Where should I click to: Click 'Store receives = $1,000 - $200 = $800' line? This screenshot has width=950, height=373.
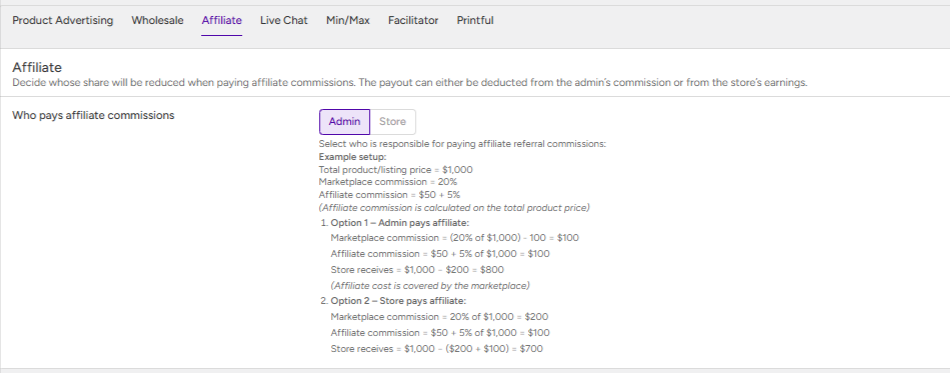417,269
